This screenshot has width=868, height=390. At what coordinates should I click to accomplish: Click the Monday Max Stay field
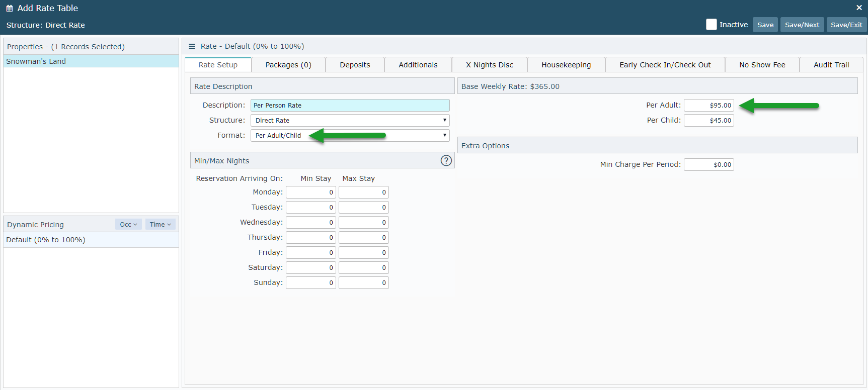click(364, 192)
